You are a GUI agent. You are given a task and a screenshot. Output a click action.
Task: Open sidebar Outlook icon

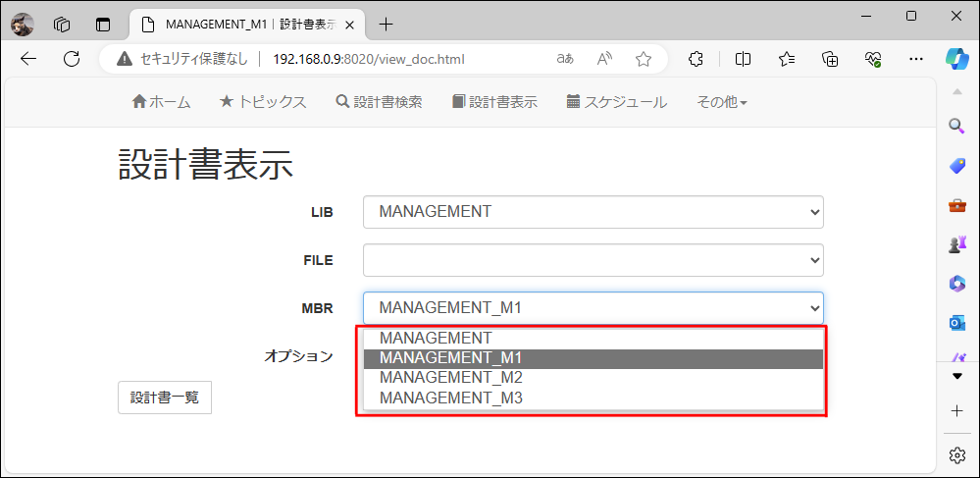click(x=956, y=323)
